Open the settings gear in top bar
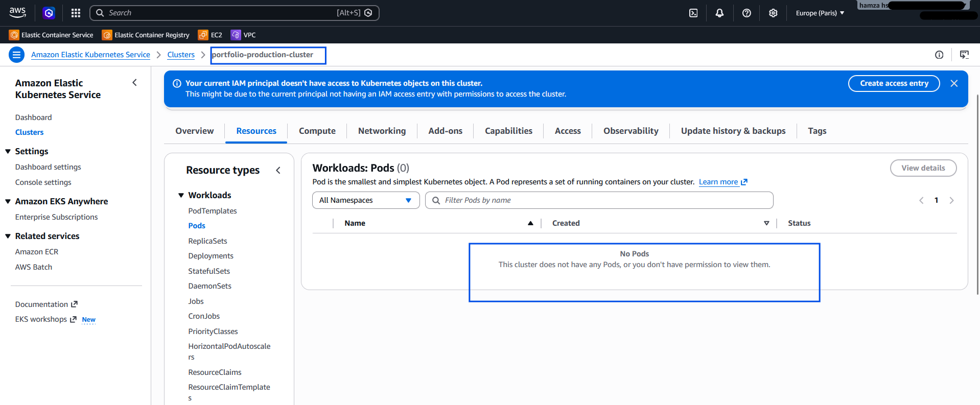This screenshot has width=980, height=405. pyautogui.click(x=773, y=13)
